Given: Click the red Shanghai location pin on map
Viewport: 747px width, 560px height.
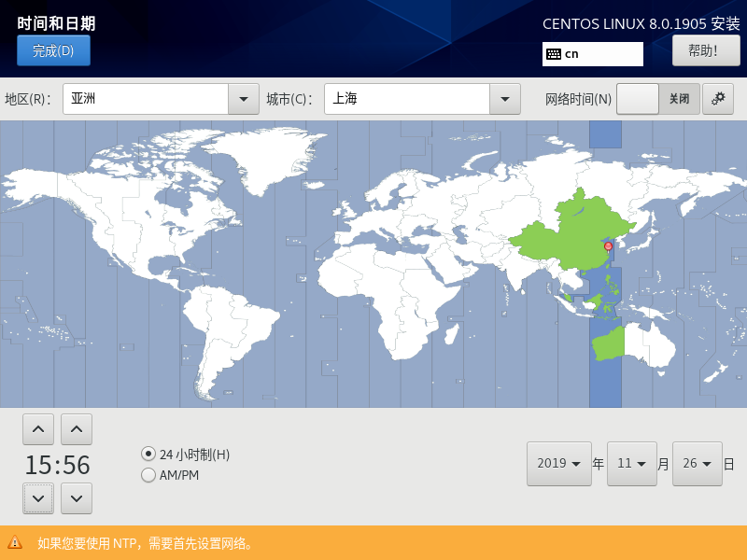Looking at the screenshot, I should point(609,246).
